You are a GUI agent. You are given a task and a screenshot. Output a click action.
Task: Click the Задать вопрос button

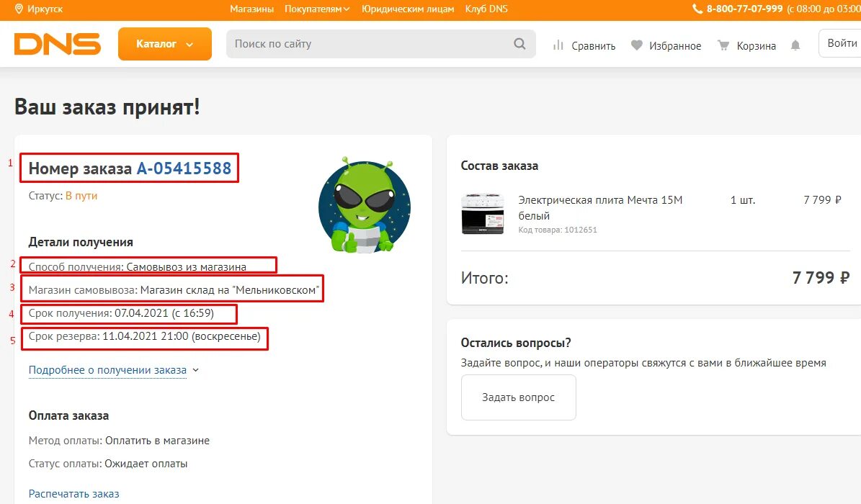point(518,397)
